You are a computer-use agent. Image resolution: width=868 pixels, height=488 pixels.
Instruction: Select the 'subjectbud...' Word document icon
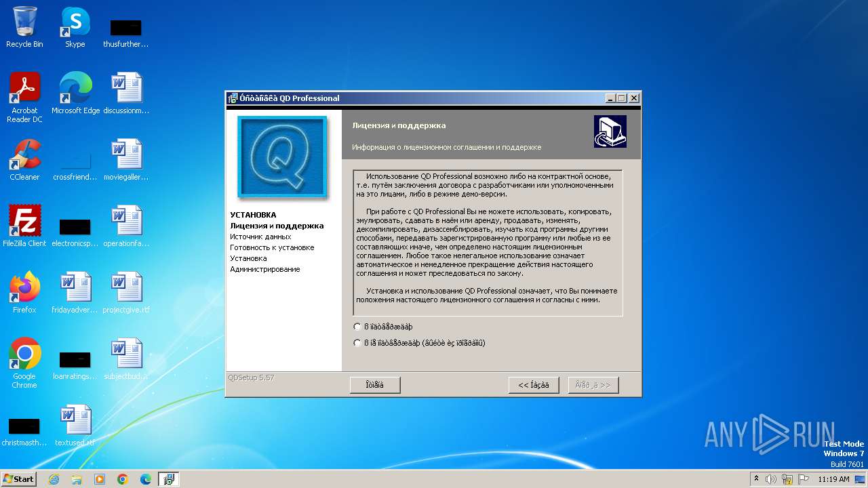click(x=126, y=359)
